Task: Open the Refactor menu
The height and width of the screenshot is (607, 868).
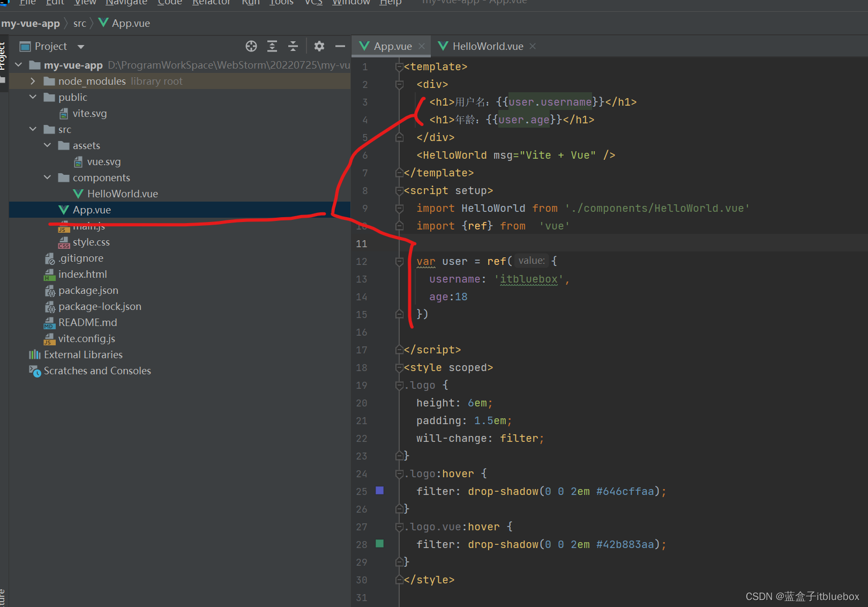Action: [x=211, y=3]
